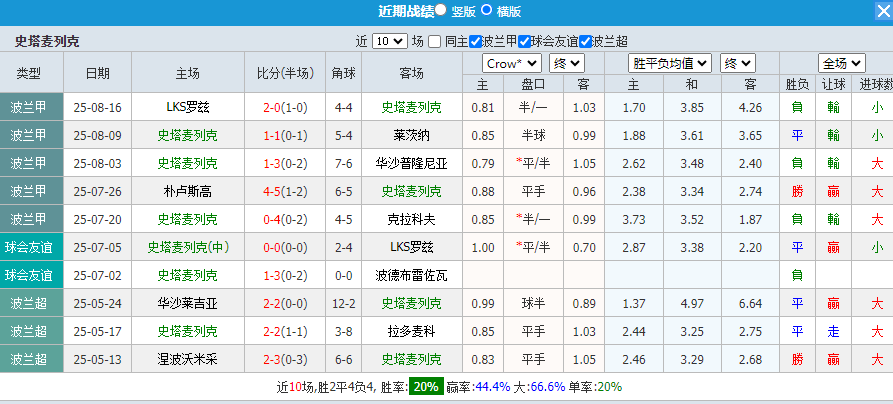This screenshot has width=893, height=404.
Task: Click the 莱茨纳 team link
Action: 411,135
